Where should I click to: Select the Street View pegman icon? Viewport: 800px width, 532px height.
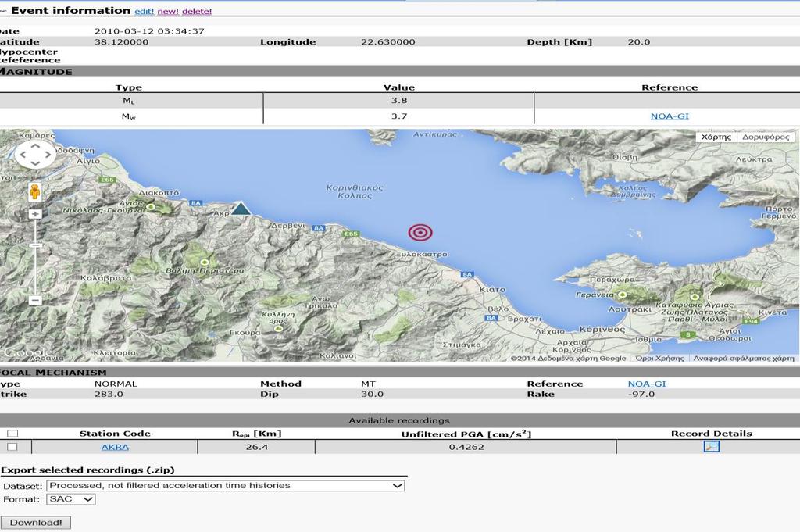pos(34,191)
